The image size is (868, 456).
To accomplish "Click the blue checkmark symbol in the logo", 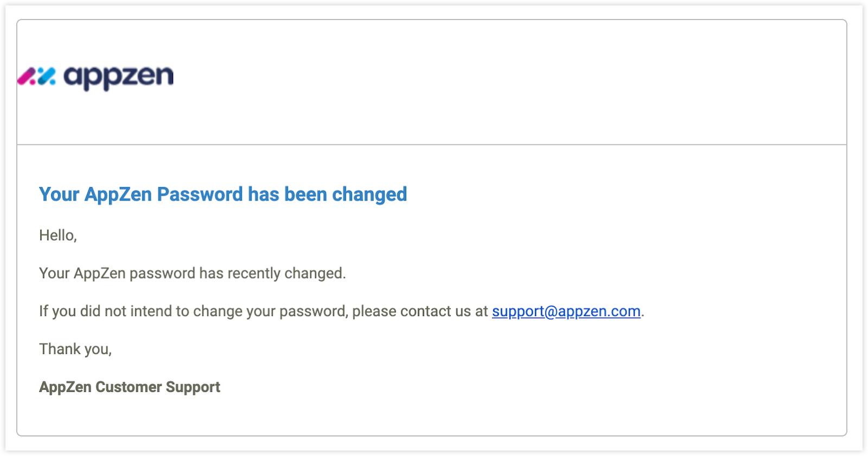I will (x=47, y=76).
